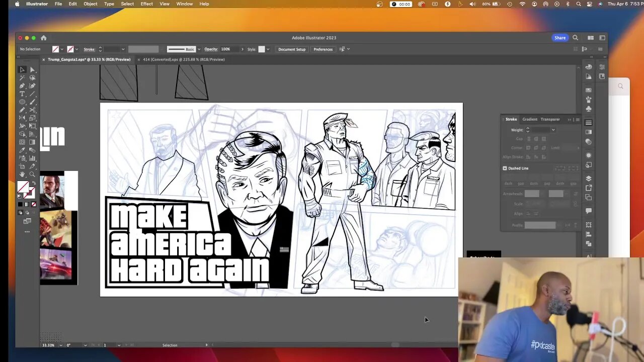
Task: Select the Magic Wand tool
Action: pyautogui.click(x=22, y=78)
